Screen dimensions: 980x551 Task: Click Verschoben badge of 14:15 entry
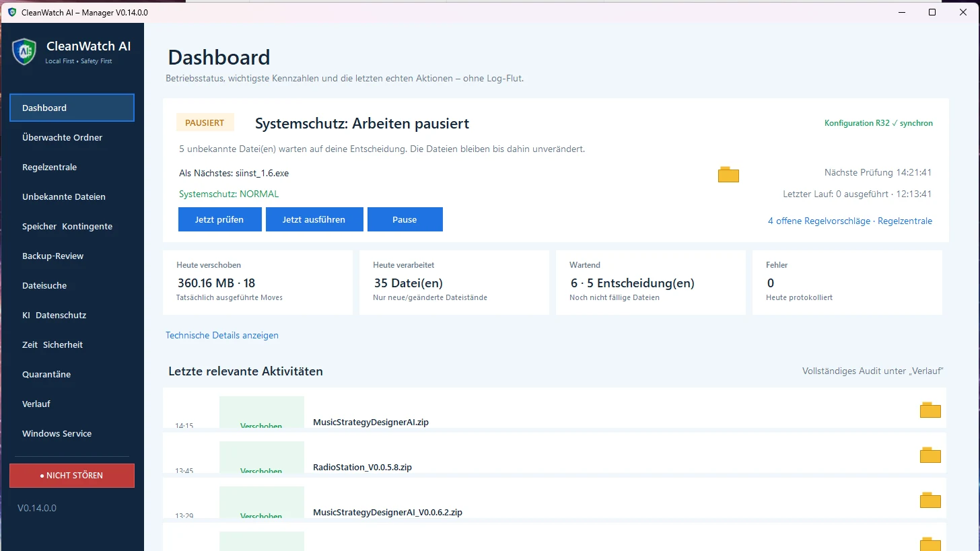262,412
